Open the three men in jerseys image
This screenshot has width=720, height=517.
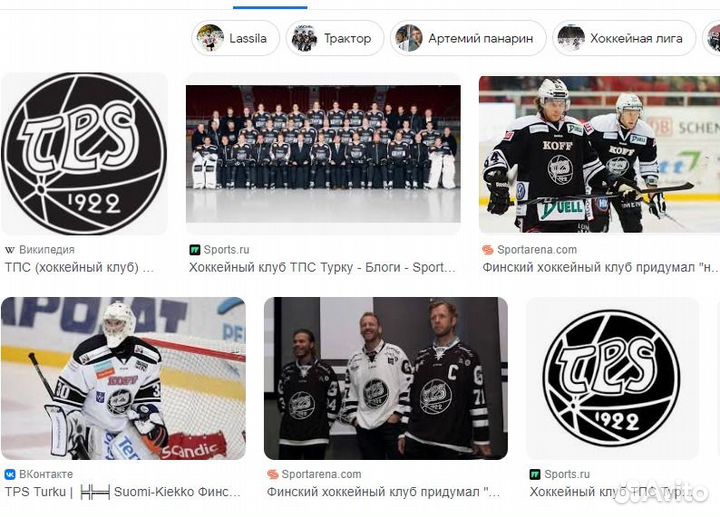pos(385,378)
